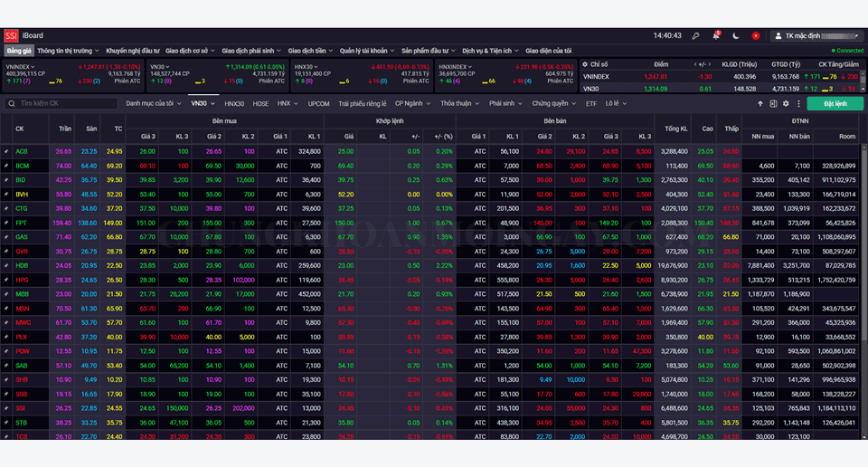
Task: Pin the FPT stock row
Action: 6,223
